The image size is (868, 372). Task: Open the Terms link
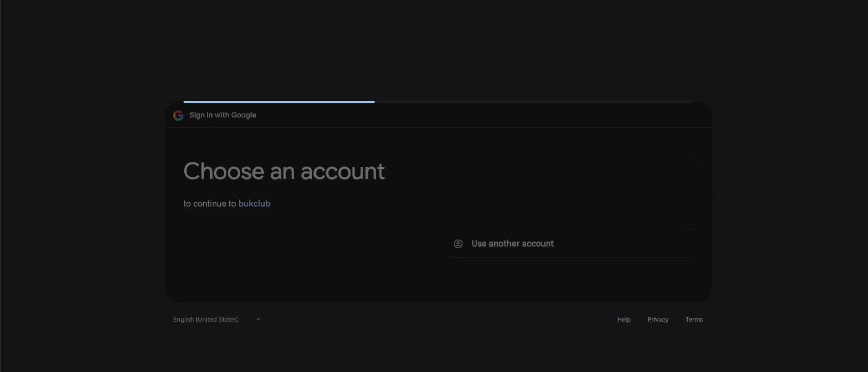(694, 320)
